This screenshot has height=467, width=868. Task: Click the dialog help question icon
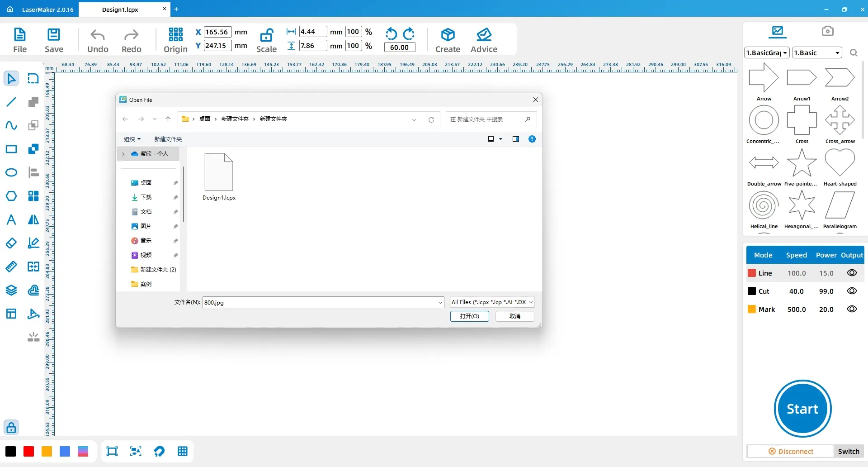(x=532, y=139)
